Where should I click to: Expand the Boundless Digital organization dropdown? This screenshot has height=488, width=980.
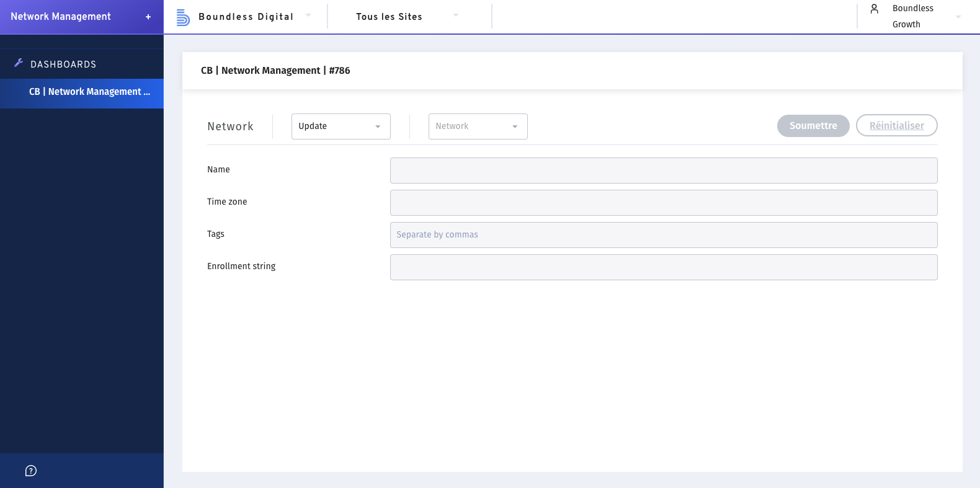308,15
